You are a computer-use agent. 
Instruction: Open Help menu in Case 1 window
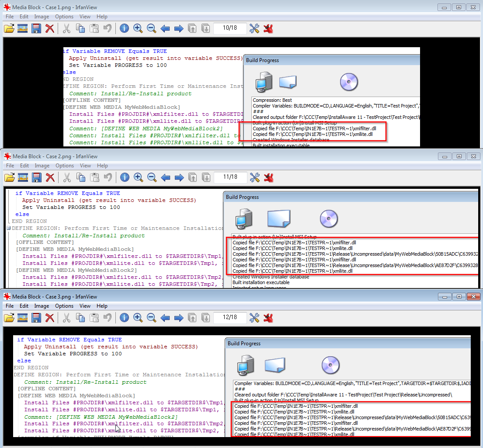(102, 17)
